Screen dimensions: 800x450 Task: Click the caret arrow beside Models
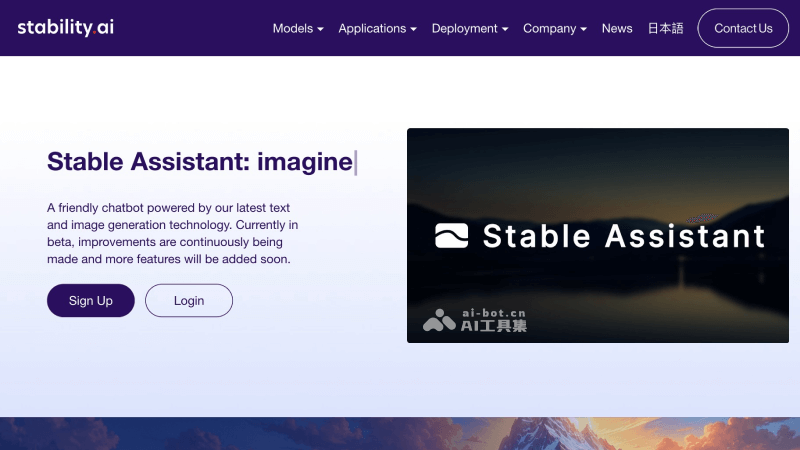point(320,29)
